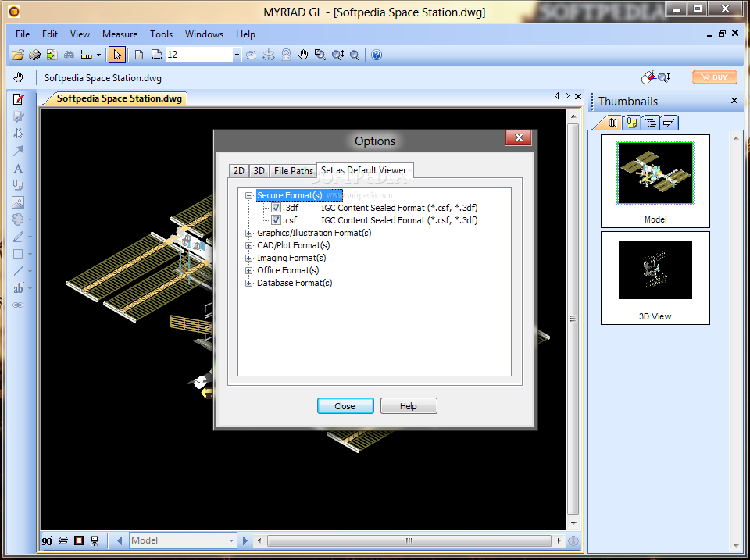750x560 pixels.
Task: Select the Arrow annotation tool
Action: click(18, 151)
